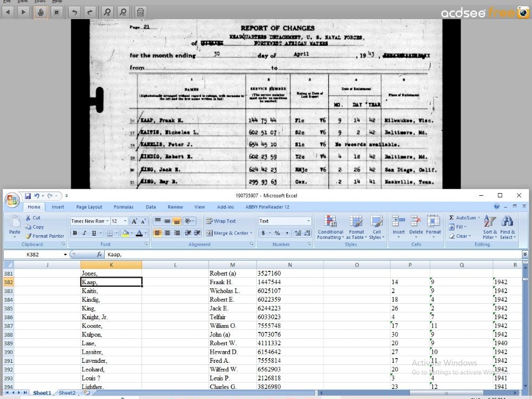Click the Paste button

[14, 227]
